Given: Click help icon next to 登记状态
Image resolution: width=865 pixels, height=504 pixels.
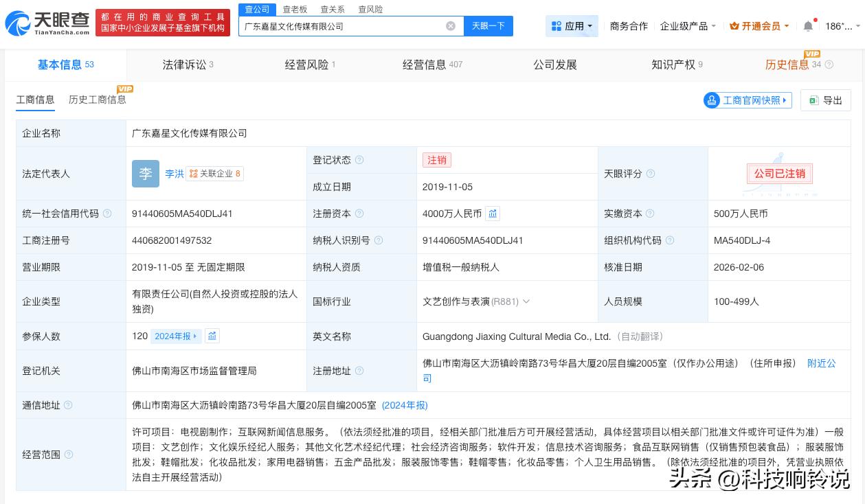Looking at the screenshot, I should [359, 160].
